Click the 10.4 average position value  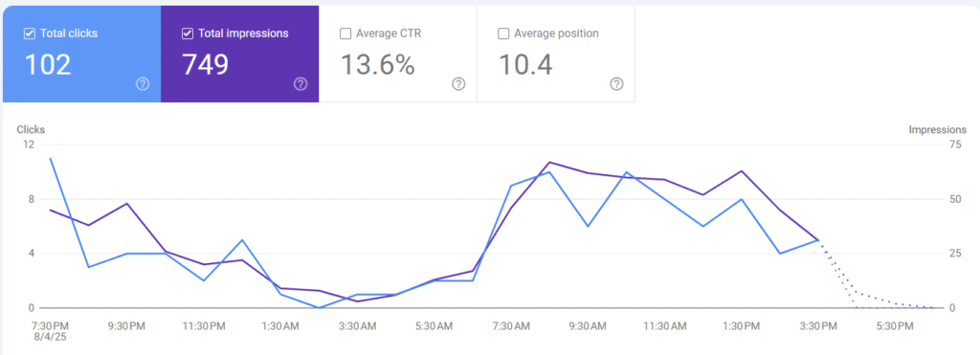525,64
